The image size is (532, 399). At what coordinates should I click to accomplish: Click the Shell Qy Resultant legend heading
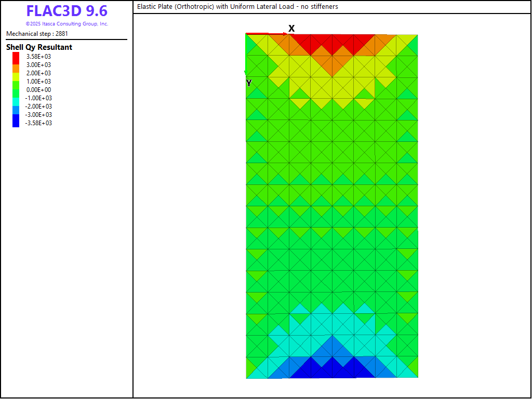(x=39, y=47)
